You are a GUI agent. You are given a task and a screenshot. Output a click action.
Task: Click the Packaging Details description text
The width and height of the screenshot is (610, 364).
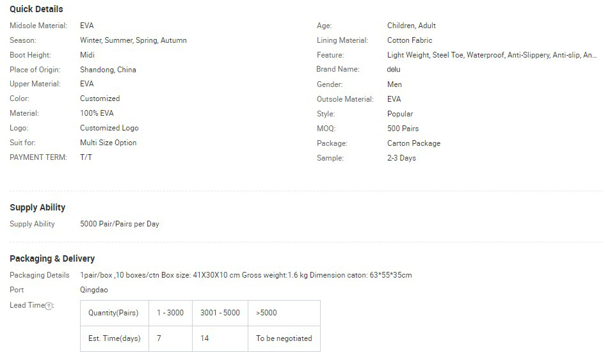pos(246,275)
